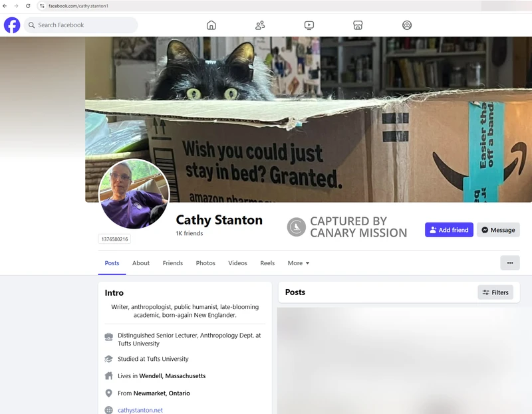Open the cathystanton.net website link

140,410
